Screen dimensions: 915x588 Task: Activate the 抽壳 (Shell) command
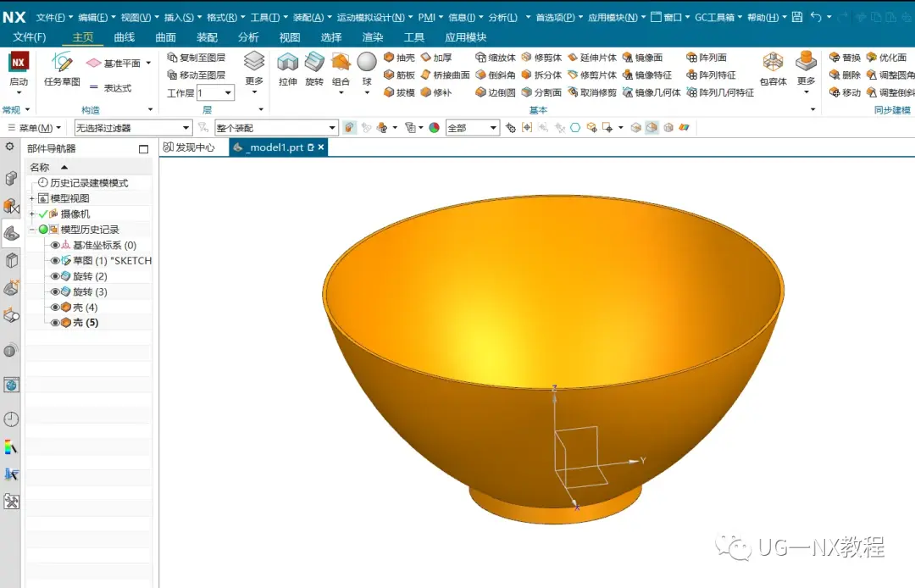[399, 57]
